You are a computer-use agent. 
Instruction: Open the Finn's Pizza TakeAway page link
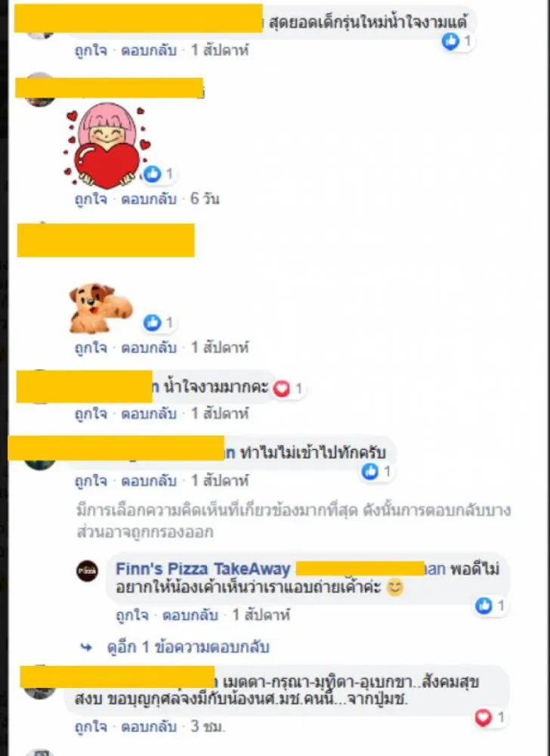[202, 569]
